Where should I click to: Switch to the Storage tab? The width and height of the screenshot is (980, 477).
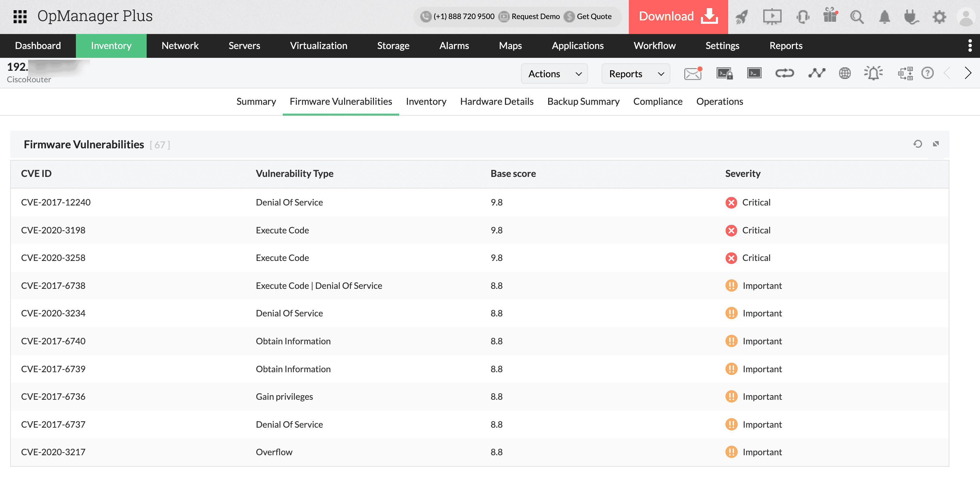pyautogui.click(x=393, y=46)
